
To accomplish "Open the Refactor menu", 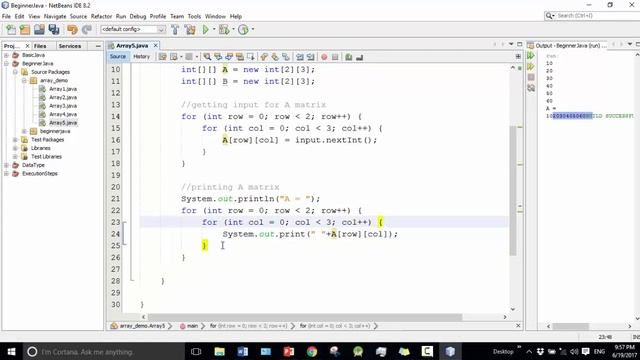I will [x=101, y=16].
